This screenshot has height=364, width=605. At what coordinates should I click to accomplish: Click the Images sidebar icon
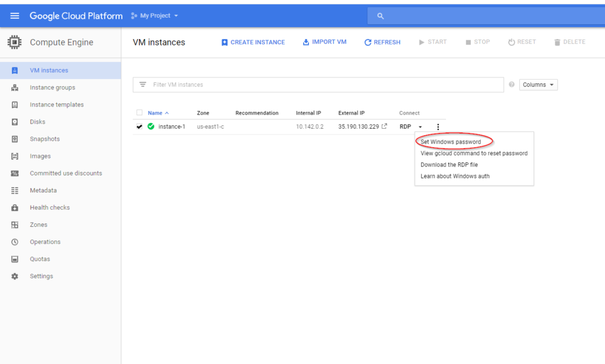click(x=15, y=157)
